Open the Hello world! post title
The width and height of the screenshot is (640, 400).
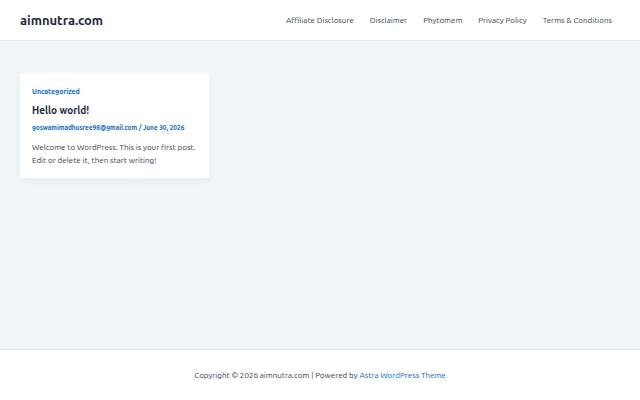(60, 110)
